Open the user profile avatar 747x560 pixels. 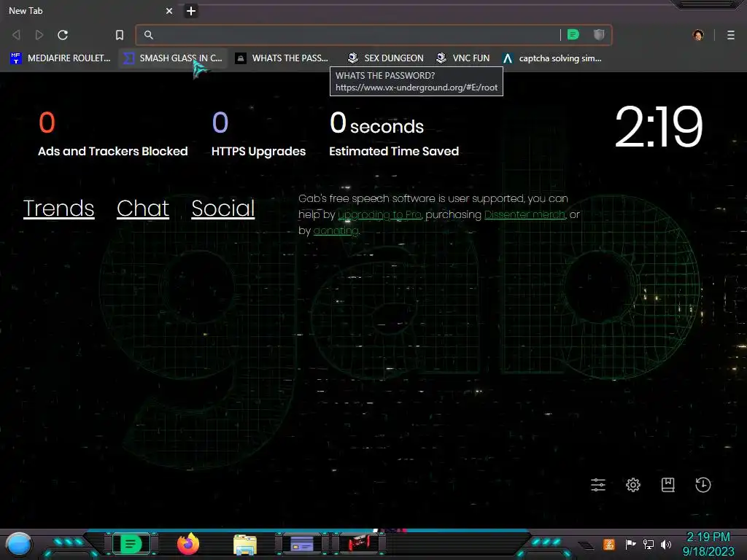coord(698,35)
